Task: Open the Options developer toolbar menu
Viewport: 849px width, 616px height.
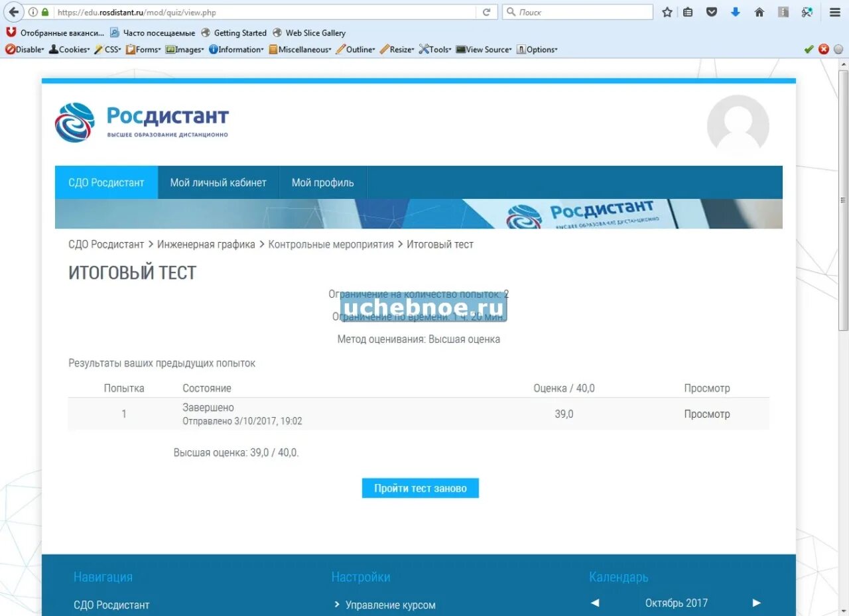Action: coord(537,49)
